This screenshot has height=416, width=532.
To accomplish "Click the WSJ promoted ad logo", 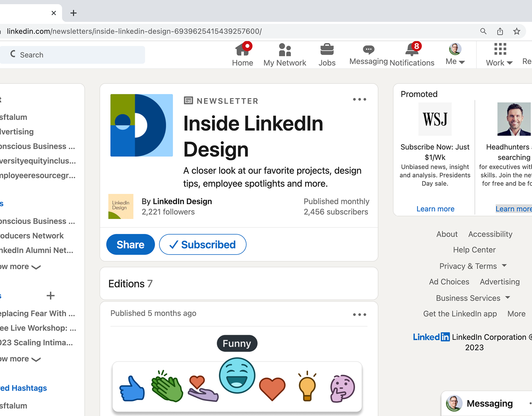I will [435, 119].
